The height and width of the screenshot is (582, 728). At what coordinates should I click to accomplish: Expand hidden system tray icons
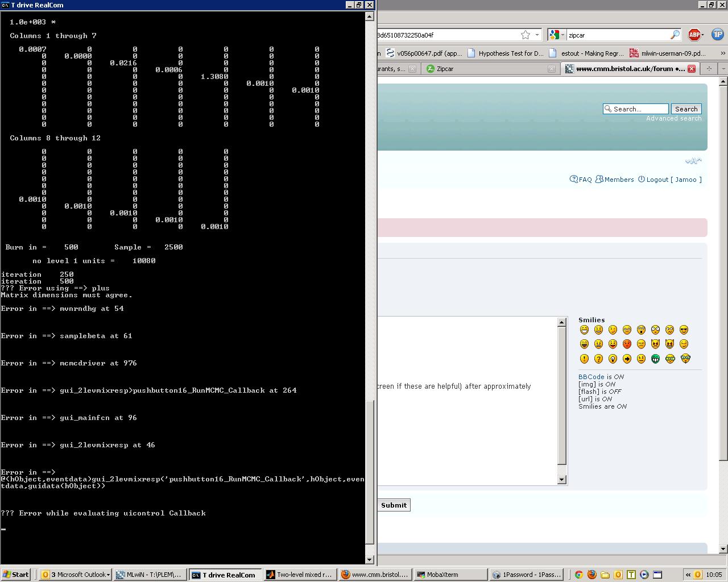tap(688, 575)
